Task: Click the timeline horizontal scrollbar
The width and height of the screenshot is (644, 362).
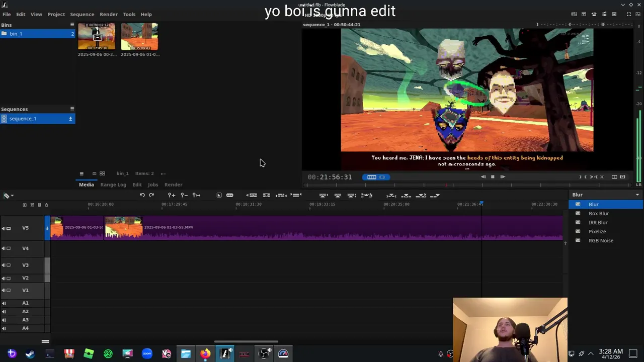Action: tap(246, 342)
